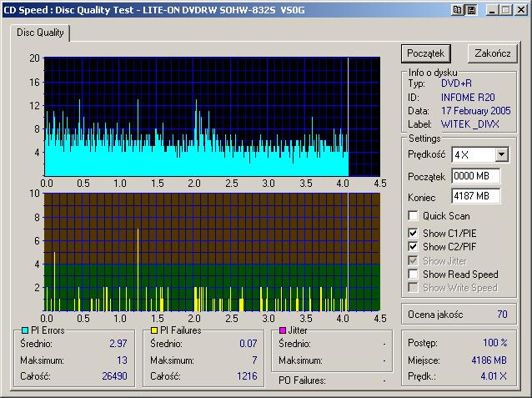
Task: Click the yellow PI Failures legend square
Action: [155, 331]
